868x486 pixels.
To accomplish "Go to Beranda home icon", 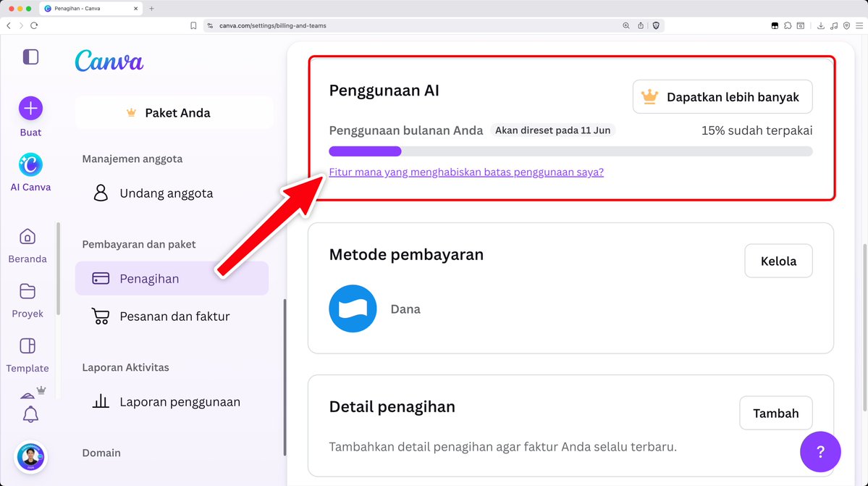I will pyautogui.click(x=27, y=236).
